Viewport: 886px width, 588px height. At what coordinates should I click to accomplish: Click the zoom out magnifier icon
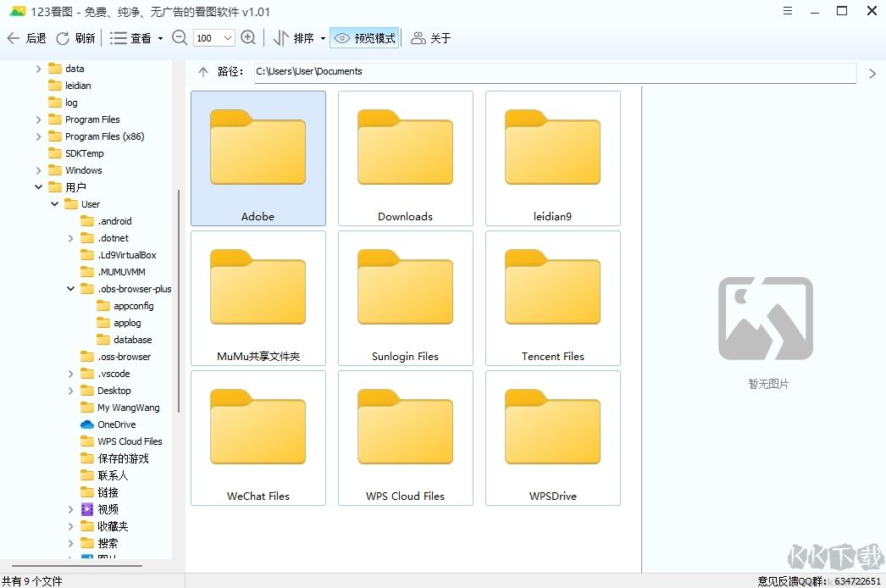(x=180, y=38)
